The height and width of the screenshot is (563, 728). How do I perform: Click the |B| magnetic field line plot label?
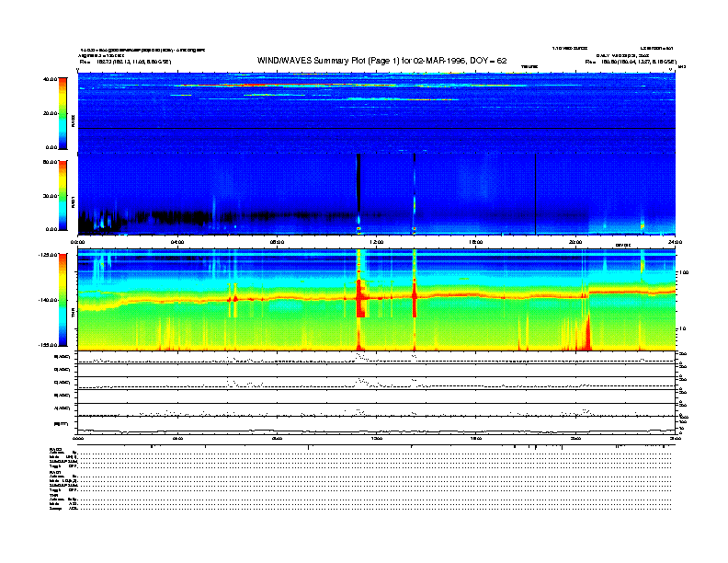click(x=61, y=424)
